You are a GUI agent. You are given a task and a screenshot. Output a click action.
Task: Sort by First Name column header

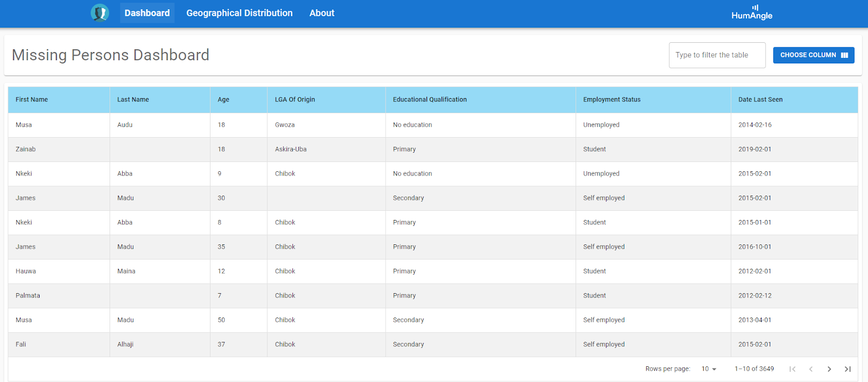coord(32,100)
